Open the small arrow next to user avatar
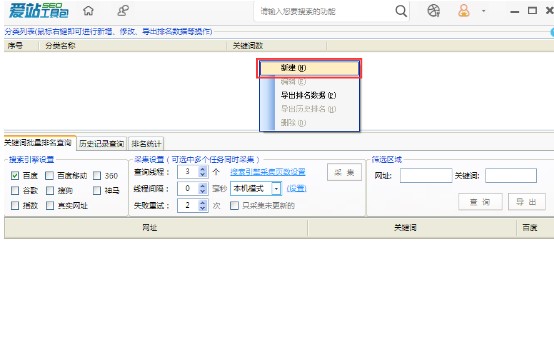Viewport: 554px width, 360px height. point(483,11)
